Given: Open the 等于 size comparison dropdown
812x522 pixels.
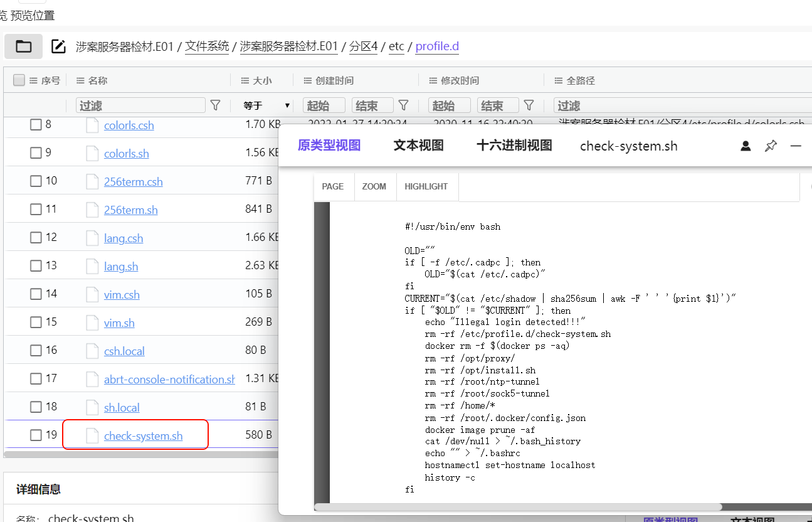Looking at the screenshot, I should coord(266,105).
